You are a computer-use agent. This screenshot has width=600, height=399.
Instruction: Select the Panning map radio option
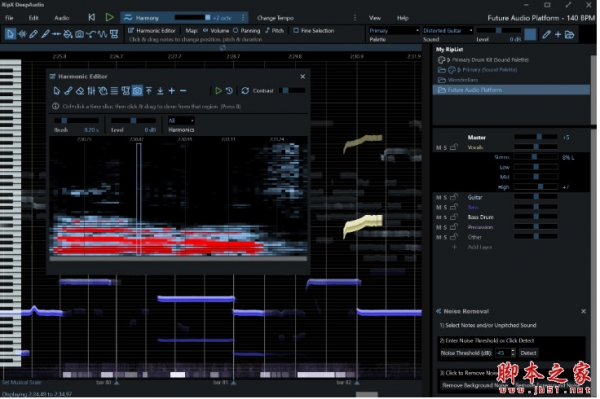click(247, 31)
